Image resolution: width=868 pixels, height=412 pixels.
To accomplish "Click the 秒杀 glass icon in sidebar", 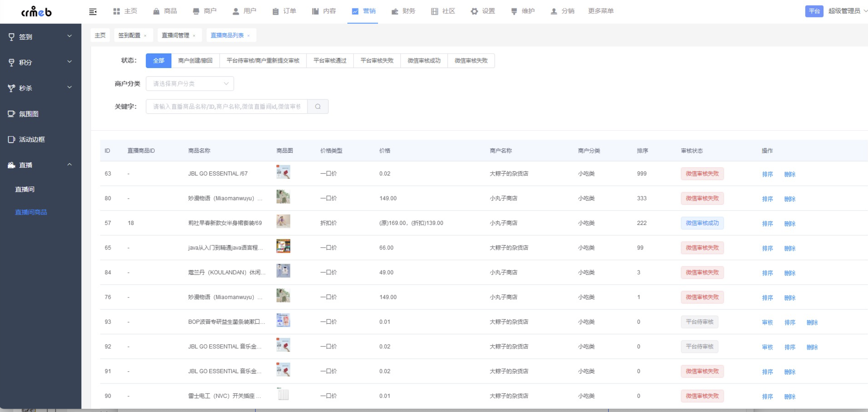I will pyautogui.click(x=11, y=88).
